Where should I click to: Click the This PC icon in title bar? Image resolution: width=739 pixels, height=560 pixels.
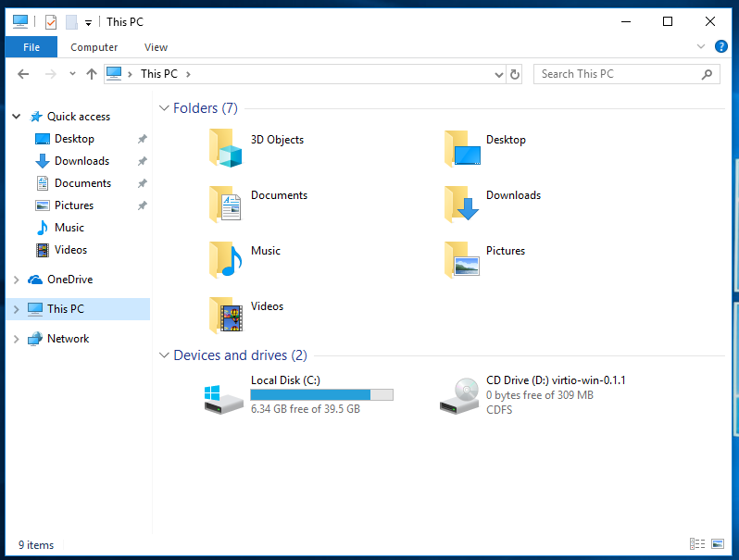[x=20, y=21]
